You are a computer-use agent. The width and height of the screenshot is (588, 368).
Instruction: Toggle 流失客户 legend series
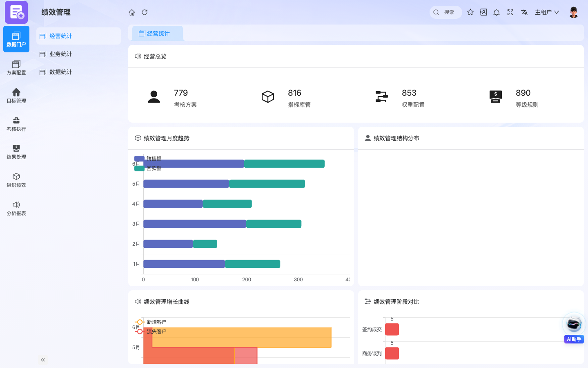[150, 331]
